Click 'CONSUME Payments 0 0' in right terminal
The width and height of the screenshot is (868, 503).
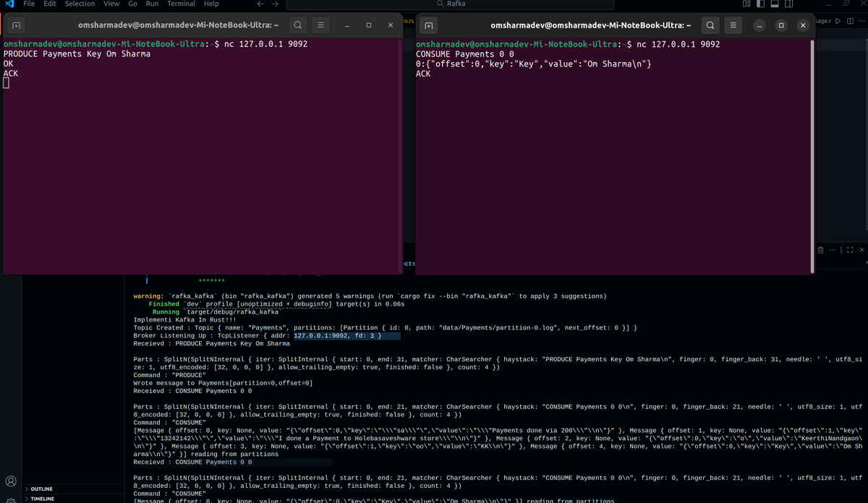(464, 53)
